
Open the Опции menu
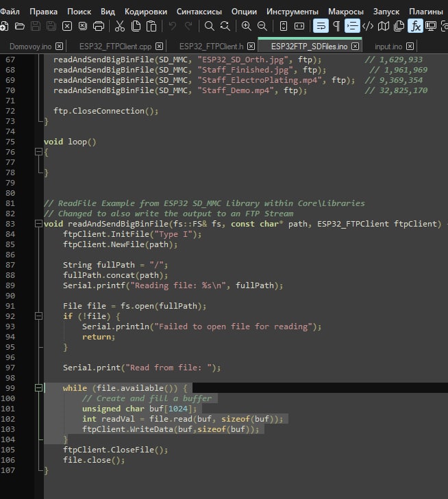coord(244,12)
